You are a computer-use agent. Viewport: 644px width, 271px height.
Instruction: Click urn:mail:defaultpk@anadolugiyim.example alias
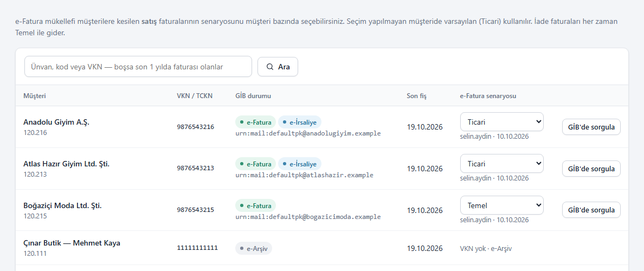[308, 133]
